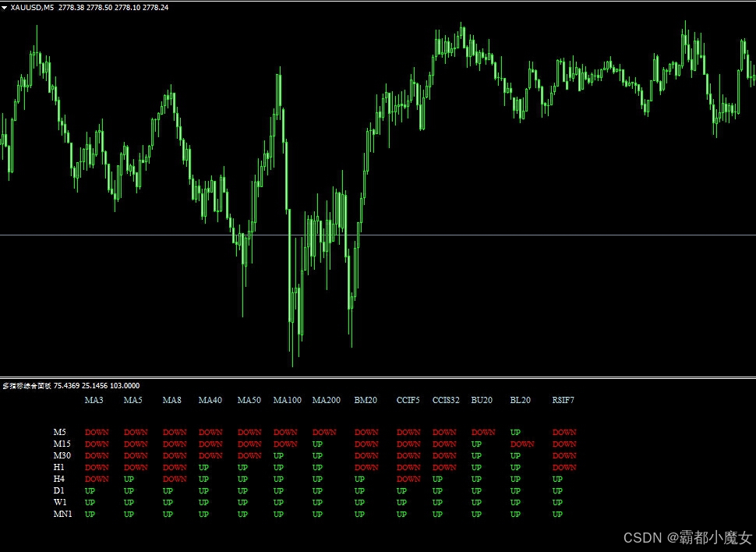Click the M5 timeframe row label
This screenshot has height=552, width=756.
[x=60, y=433]
